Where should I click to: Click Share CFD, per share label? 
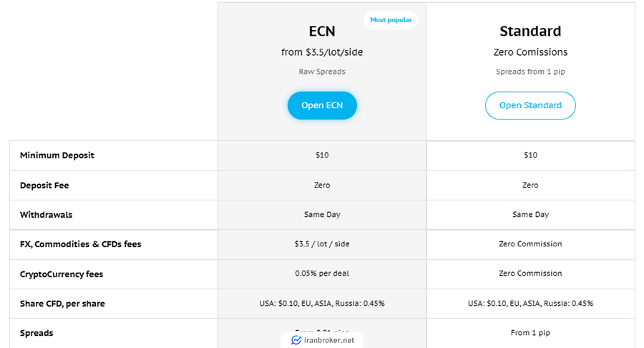pyautogui.click(x=62, y=304)
